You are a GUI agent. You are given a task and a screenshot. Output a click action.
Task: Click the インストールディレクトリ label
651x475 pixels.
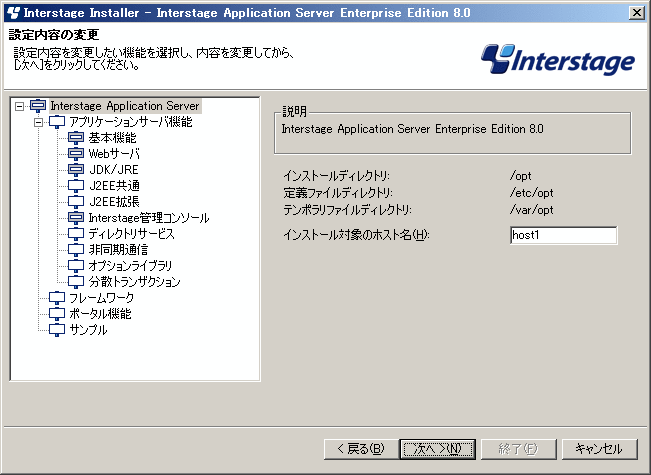click(x=337, y=176)
